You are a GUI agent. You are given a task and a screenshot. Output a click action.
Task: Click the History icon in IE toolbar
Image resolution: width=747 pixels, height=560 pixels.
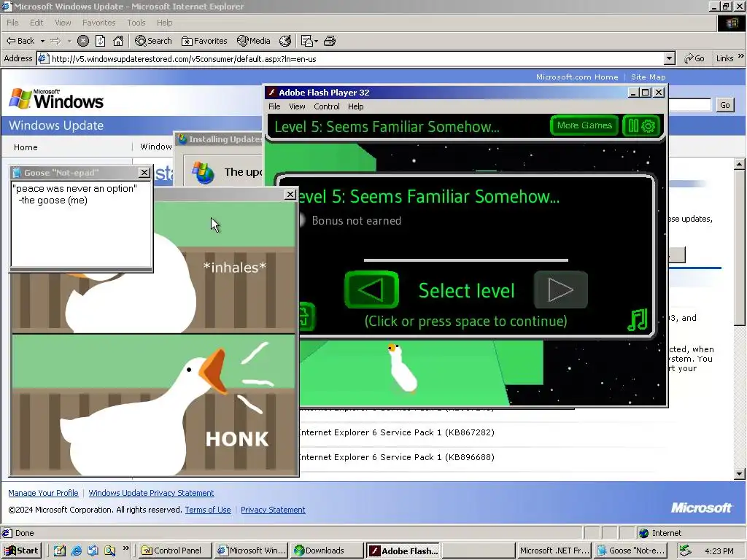click(x=285, y=41)
